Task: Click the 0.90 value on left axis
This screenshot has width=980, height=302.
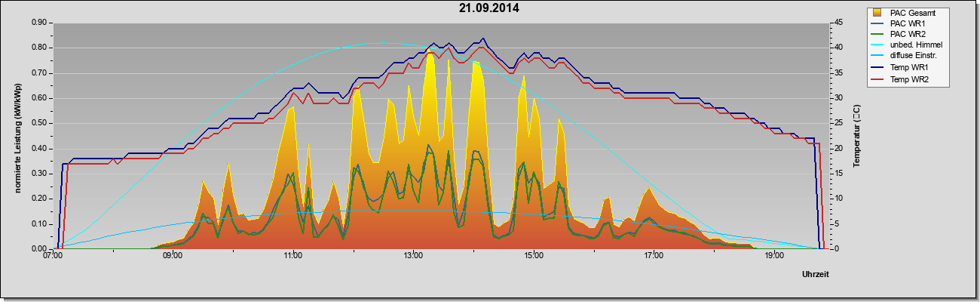Action: tap(38, 23)
